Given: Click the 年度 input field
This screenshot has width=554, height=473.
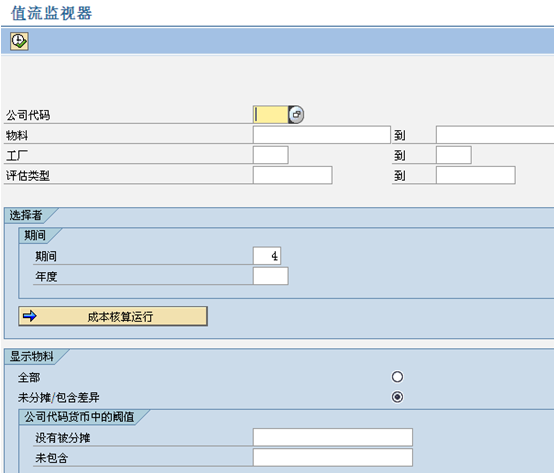Looking at the screenshot, I should pyautogui.click(x=271, y=276).
